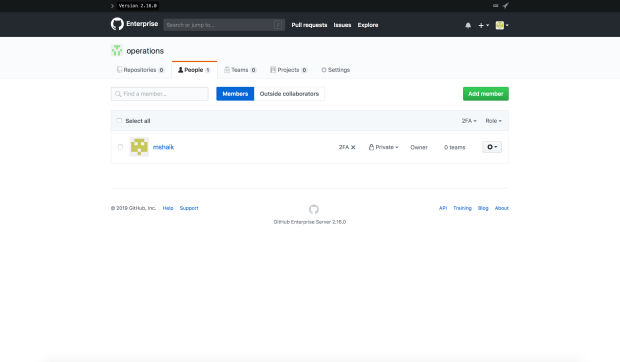Click the rocket icon in top bar

click(x=505, y=6)
